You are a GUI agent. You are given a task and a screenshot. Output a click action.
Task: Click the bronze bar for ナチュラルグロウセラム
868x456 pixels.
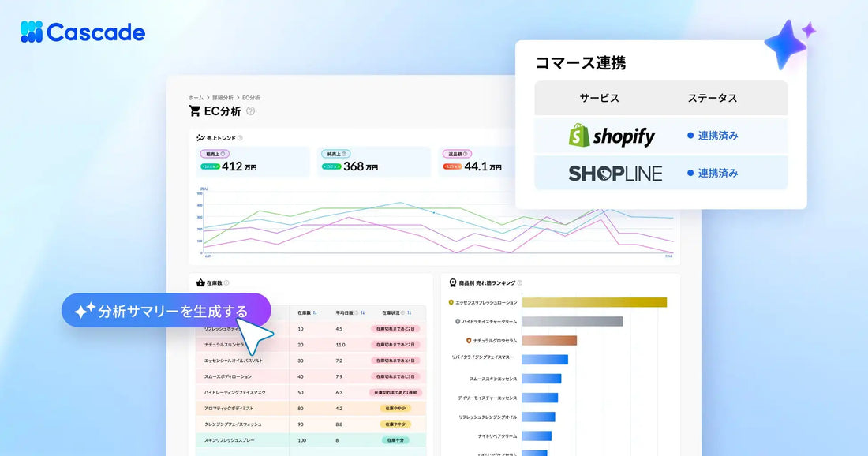[x=549, y=340]
